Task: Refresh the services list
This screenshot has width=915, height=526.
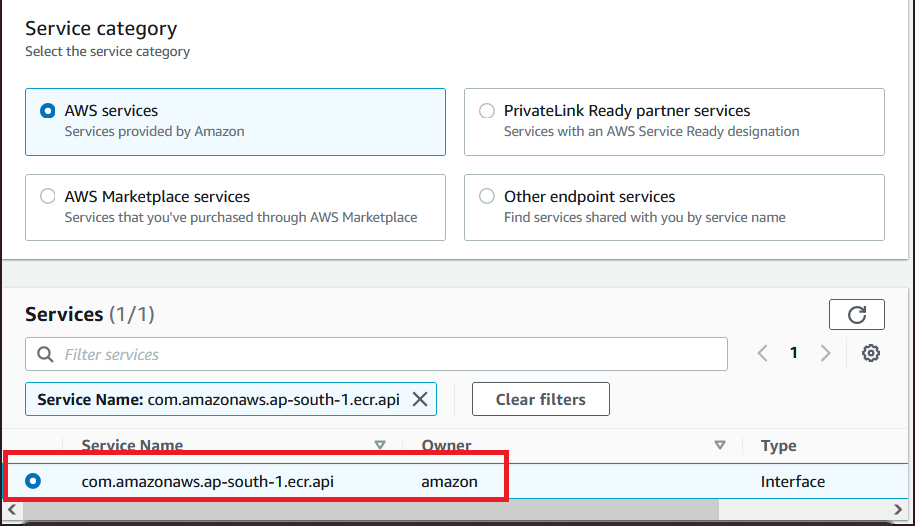Action: click(856, 315)
